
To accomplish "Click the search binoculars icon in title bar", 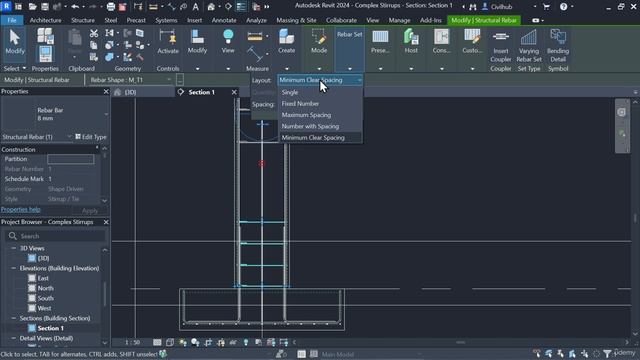I will 473,7.
